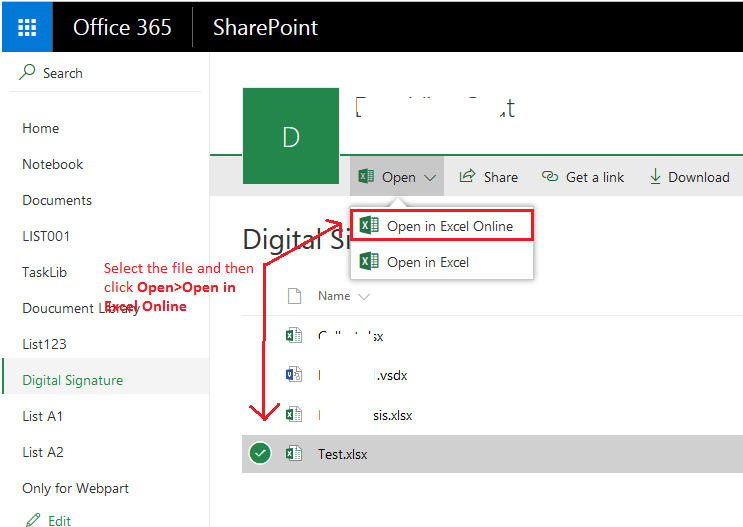Image resolution: width=743 pixels, height=527 pixels.
Task: Expand the Open dropdown chevron
Action: (x=430, y=178)
